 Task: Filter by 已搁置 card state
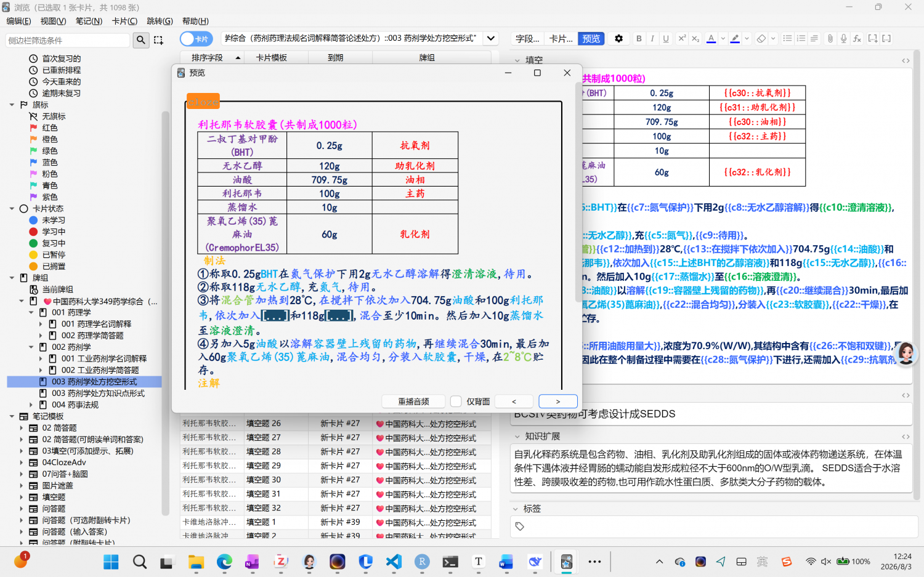click(x=54, y=267)
